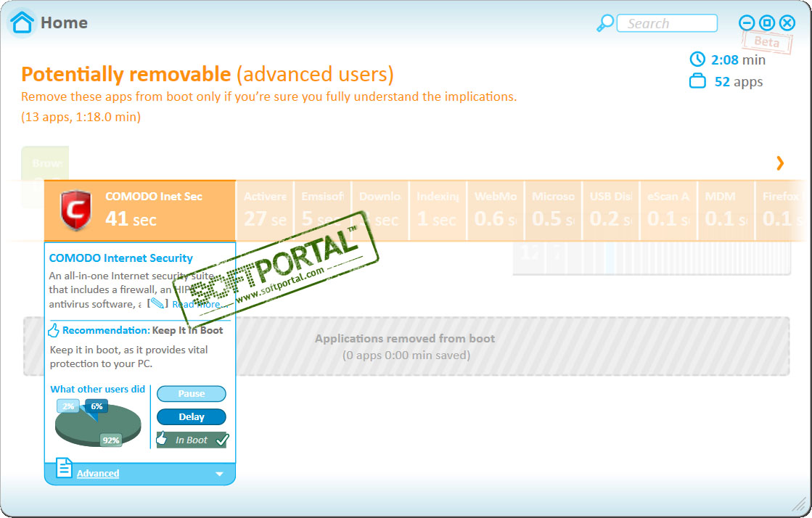This screenshot has height=518, width=812.
Task: Click the magnifier search icon
Action: point(605,23)
